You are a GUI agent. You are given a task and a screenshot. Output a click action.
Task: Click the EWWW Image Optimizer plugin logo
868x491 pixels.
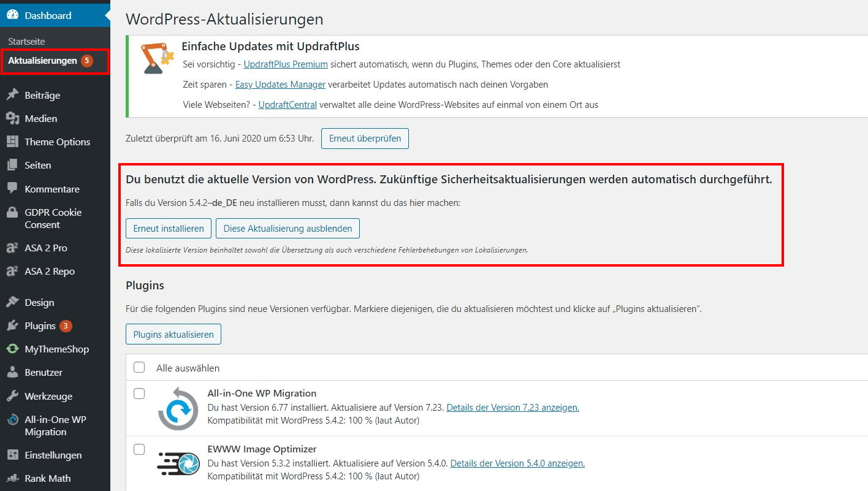[x=178, y=464]
